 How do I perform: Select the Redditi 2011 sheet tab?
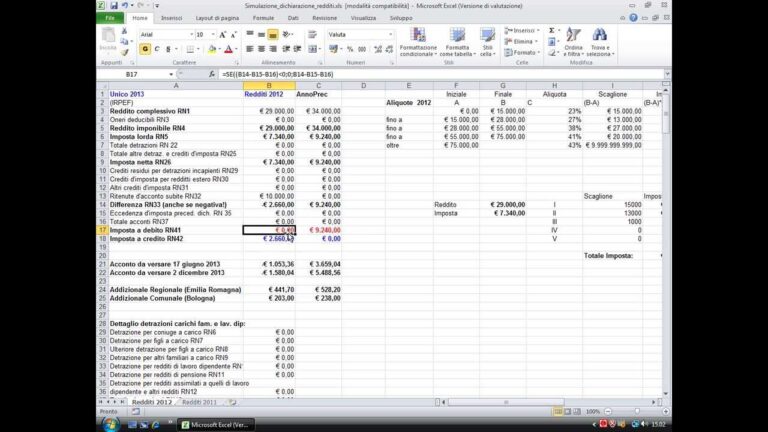click(199, 402)
